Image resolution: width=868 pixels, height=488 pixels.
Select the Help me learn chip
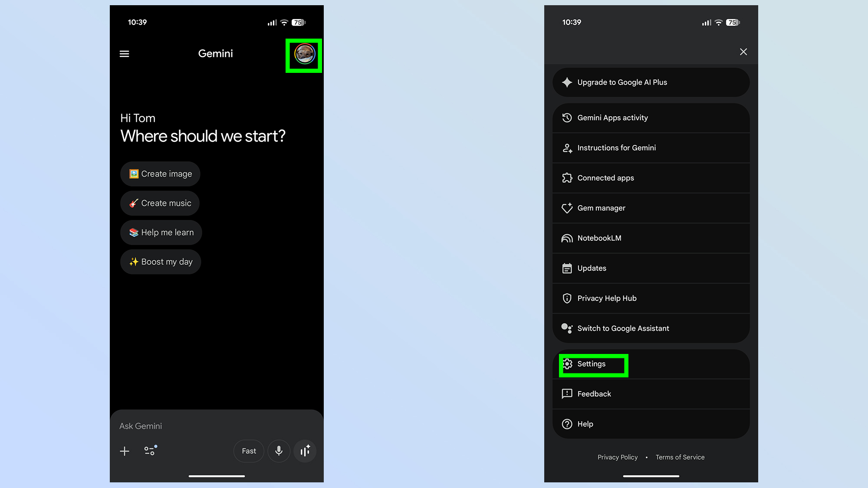161,233
